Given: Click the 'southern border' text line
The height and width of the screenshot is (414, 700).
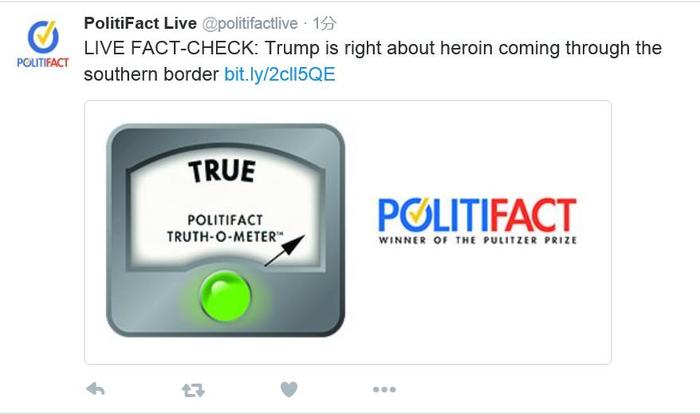Looking at the screenshot, I should click(x=151, y=74).
